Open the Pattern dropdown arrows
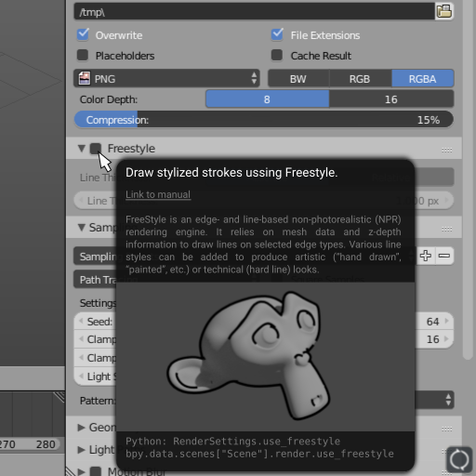This screenshot has width=476, height=476. pyautogui.click(x=448, y=400)
